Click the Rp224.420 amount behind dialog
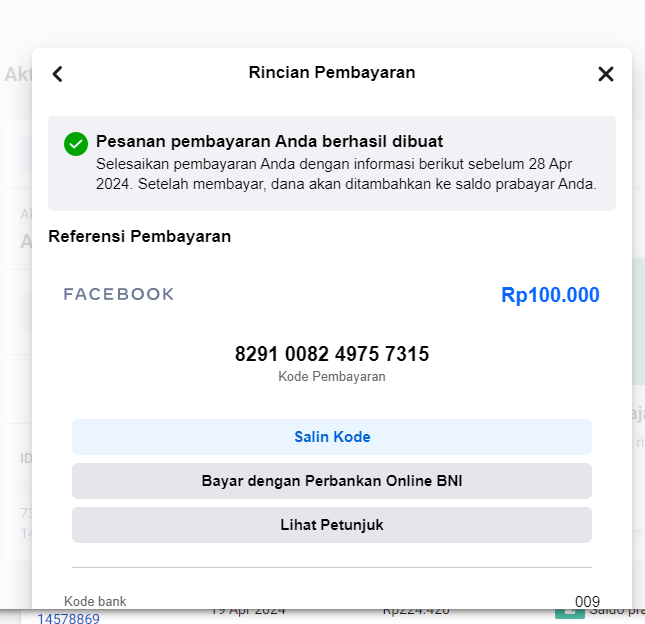 click(416, 612)
